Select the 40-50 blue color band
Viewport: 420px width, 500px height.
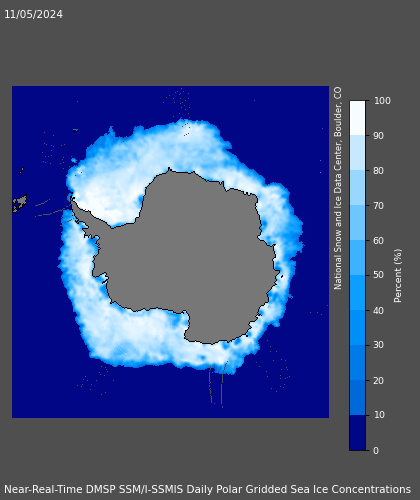pos(357,292)
